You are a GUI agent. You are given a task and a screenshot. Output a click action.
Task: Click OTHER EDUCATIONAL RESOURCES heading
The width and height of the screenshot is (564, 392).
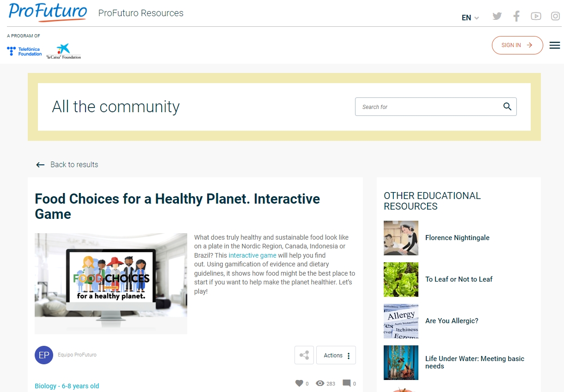432,201
